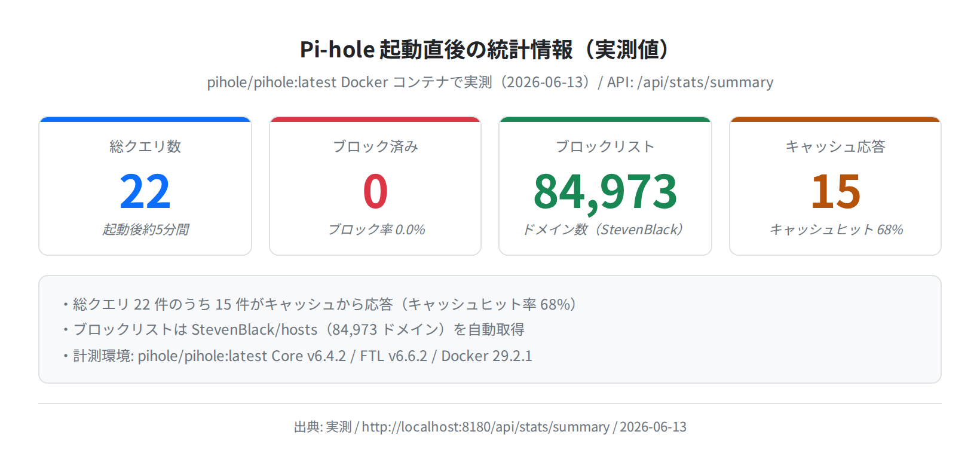Click the caption '起動後約5分間'
The image size is (980, 459).
tap(145, 229)
